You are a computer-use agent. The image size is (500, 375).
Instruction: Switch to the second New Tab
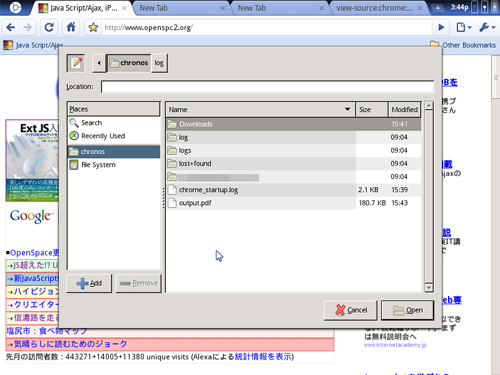tap(280, 8)
